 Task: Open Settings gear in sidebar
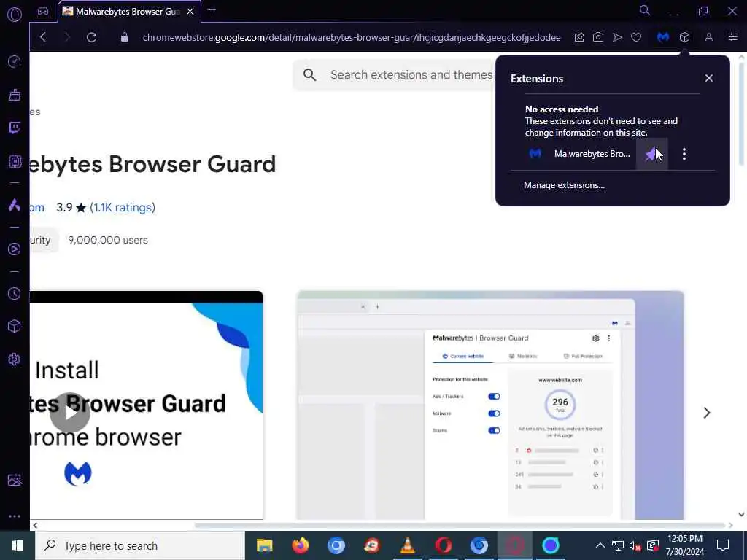coord(15,359)
